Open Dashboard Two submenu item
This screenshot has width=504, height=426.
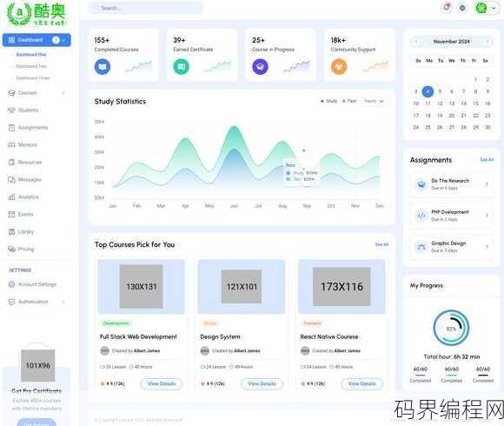(31, 66)
